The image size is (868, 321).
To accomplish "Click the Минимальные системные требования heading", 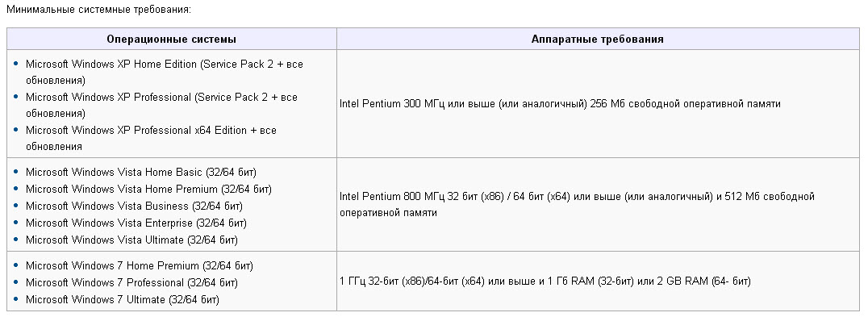I will tap(98, 10).
